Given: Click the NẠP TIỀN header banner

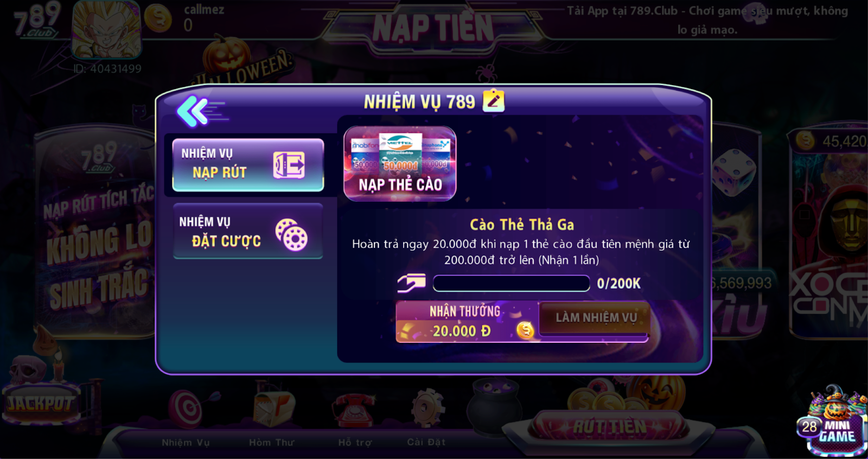Looking at the screenshot, I should coord(433,27).
